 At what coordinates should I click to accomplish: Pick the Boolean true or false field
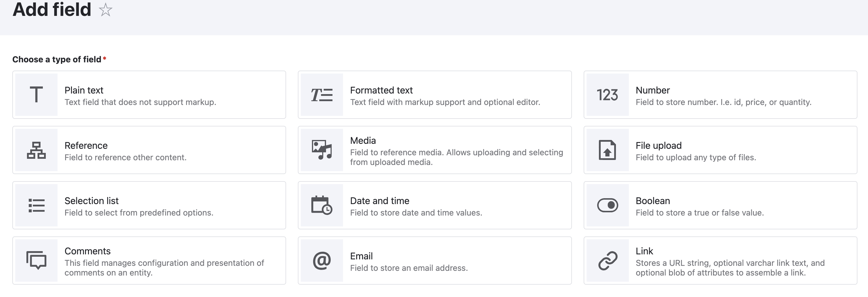click(653, 201)
